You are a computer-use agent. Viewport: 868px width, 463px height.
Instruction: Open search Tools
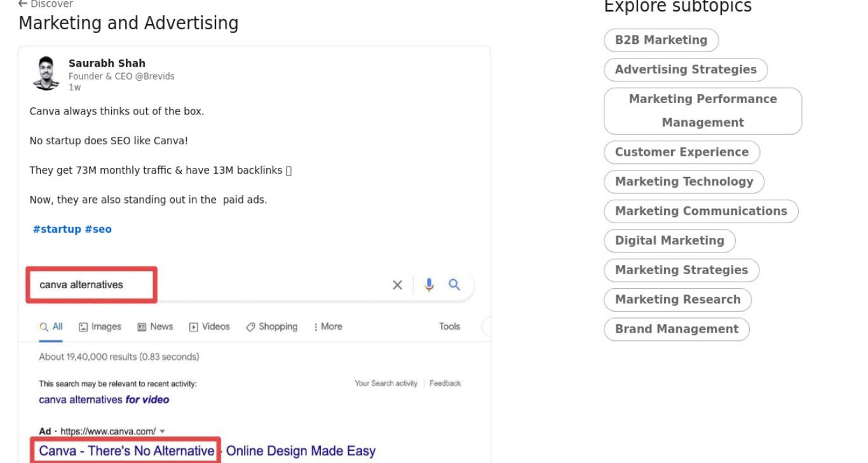[x=449, y=326]
